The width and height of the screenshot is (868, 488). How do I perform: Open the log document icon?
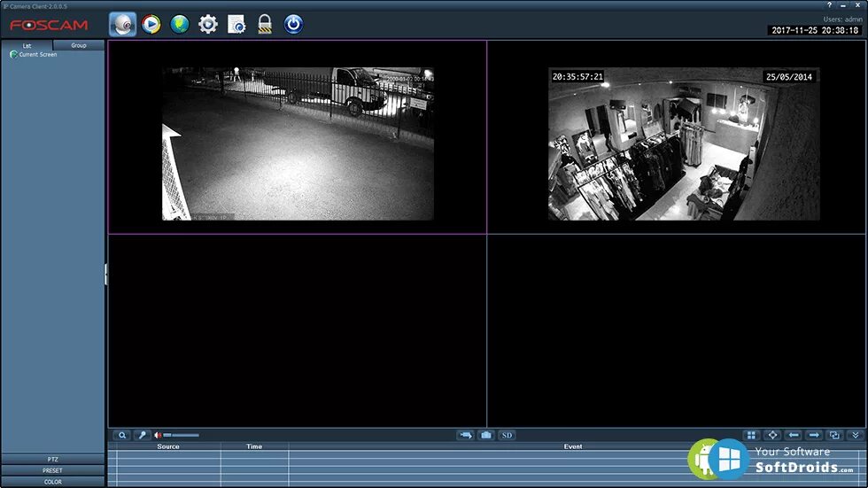click(236, 24)
